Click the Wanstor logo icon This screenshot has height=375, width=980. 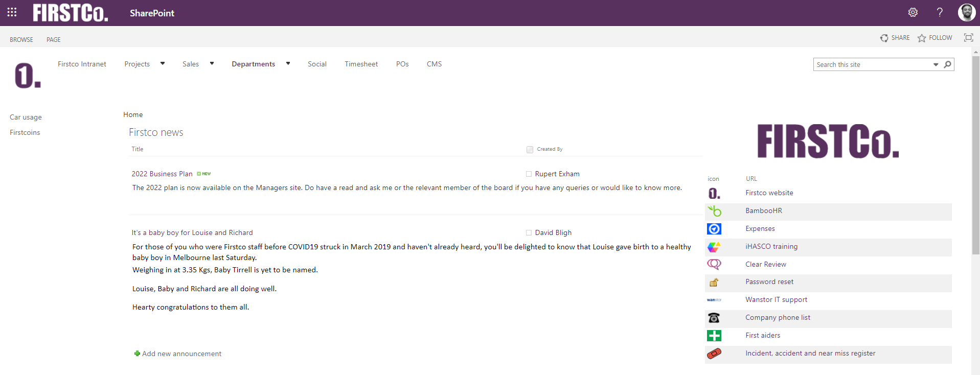coord(714,300)
